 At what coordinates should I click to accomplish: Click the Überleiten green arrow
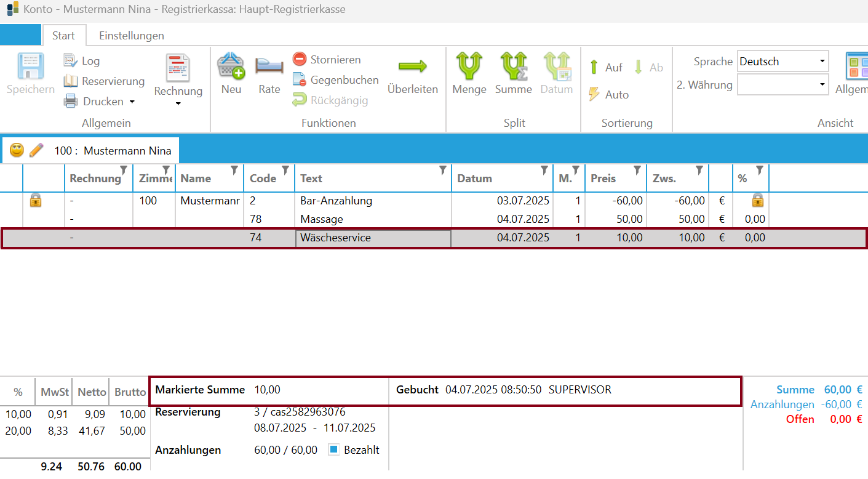click(413, 66)
